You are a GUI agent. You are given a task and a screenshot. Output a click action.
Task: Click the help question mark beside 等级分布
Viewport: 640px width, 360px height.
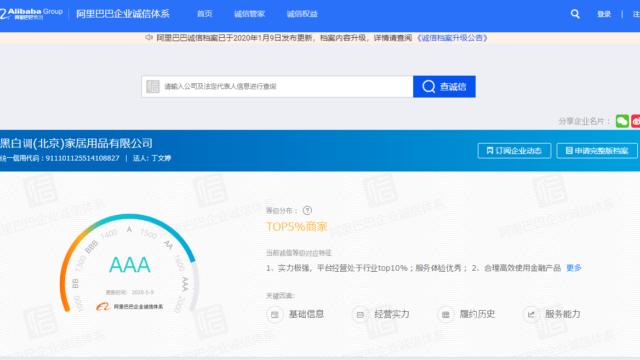pos(307,211)
